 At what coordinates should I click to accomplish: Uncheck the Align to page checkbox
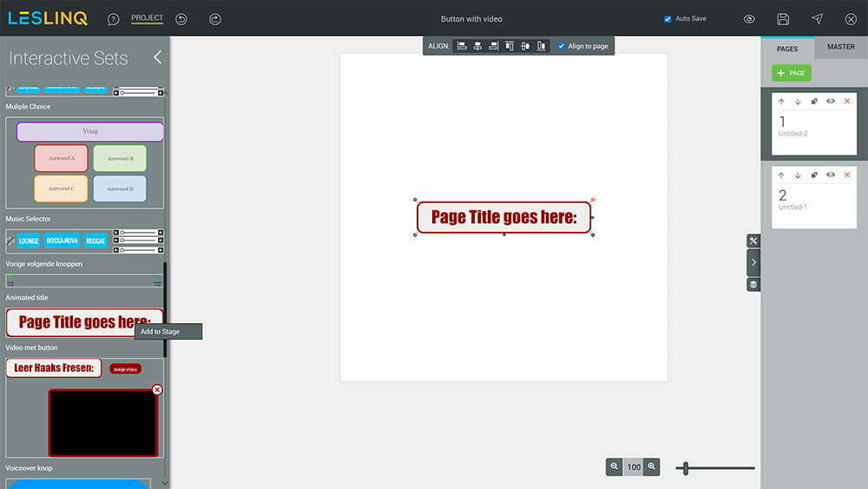point(561,46)
